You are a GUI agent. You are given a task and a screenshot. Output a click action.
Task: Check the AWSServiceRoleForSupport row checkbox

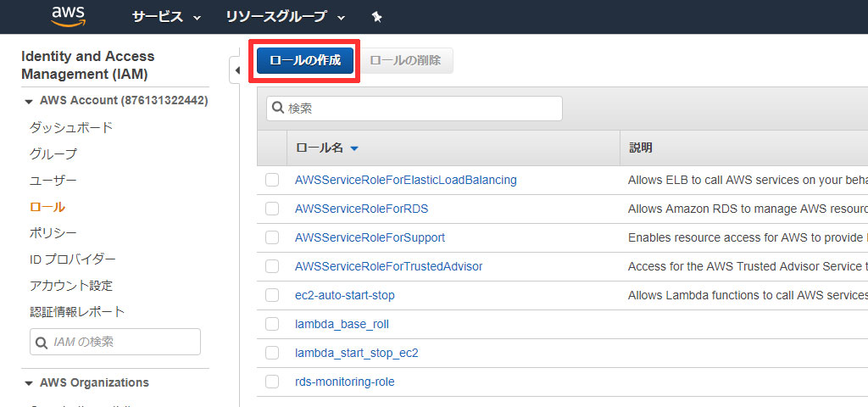[x=272, y=237]
